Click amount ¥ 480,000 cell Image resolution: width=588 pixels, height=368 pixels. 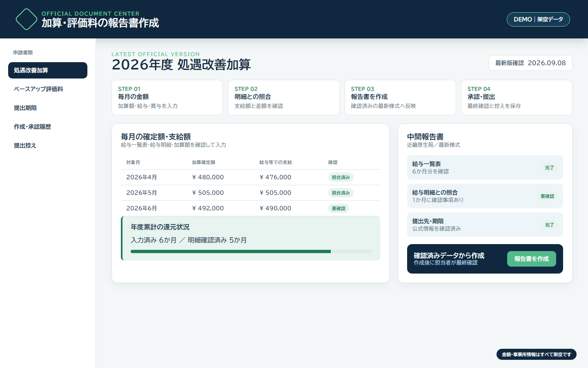click(x=208, y=177)
